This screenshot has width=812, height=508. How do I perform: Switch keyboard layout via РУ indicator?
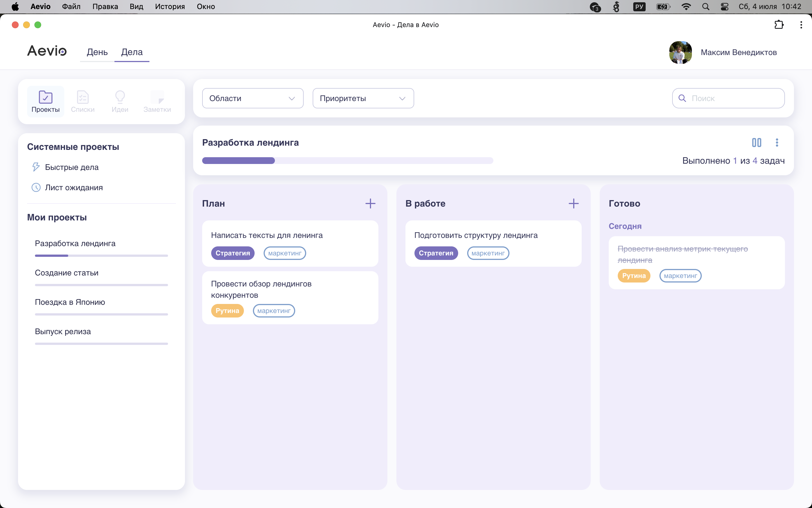pyautogui.click(x=639, y=6)
